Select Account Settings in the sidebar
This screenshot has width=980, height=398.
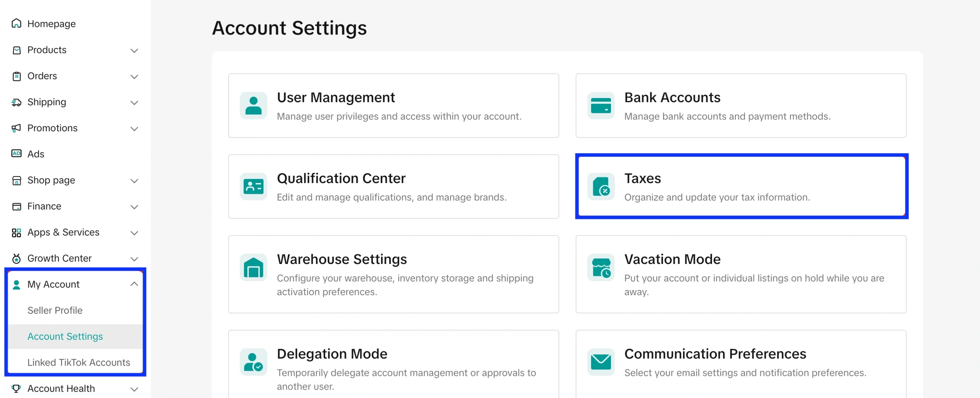[x=65, y=336]
